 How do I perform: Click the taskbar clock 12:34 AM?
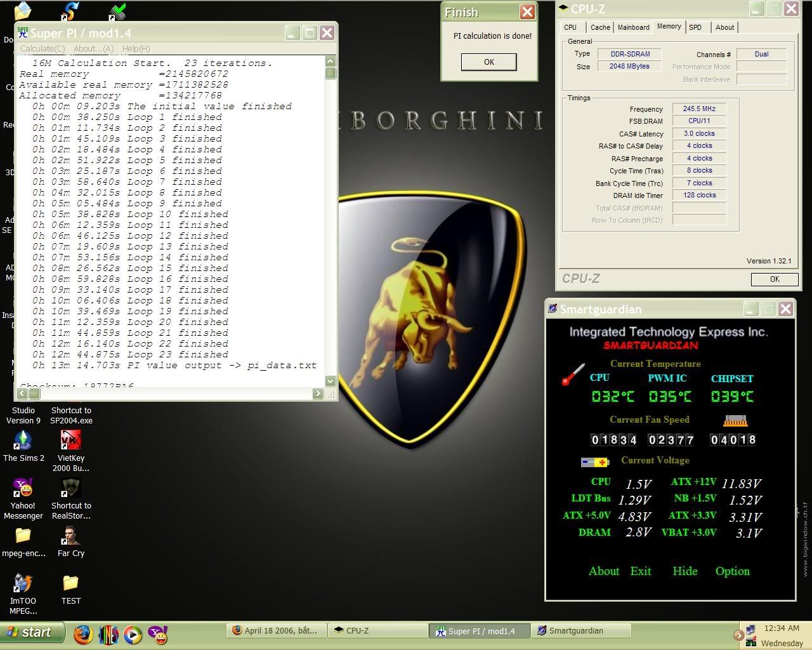click(782, 628)
